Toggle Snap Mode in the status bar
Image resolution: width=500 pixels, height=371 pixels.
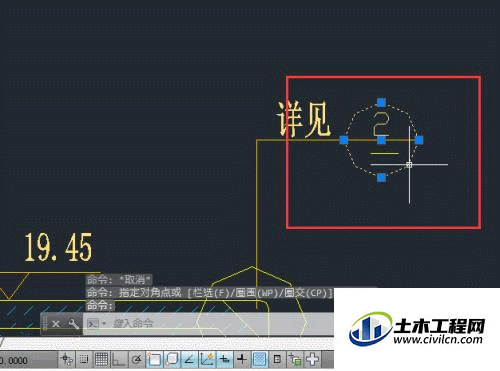click(84, 359)
